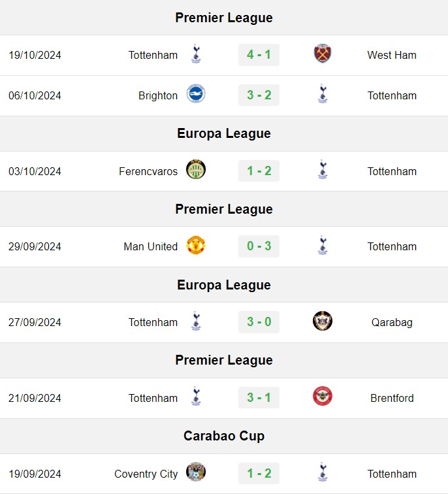This screenshot has width=448, height=494.
Task: Select the Carabao Cup section header
Action: point(224,436)
